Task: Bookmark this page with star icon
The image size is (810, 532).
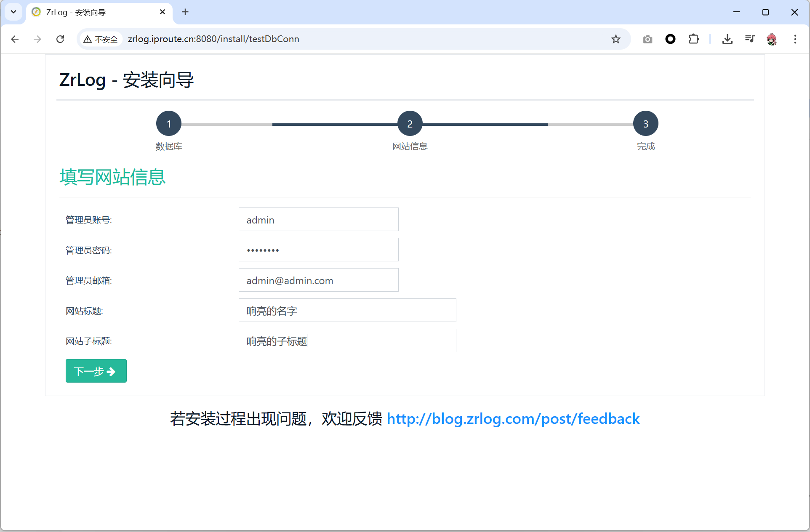Action: click(615, 39)
